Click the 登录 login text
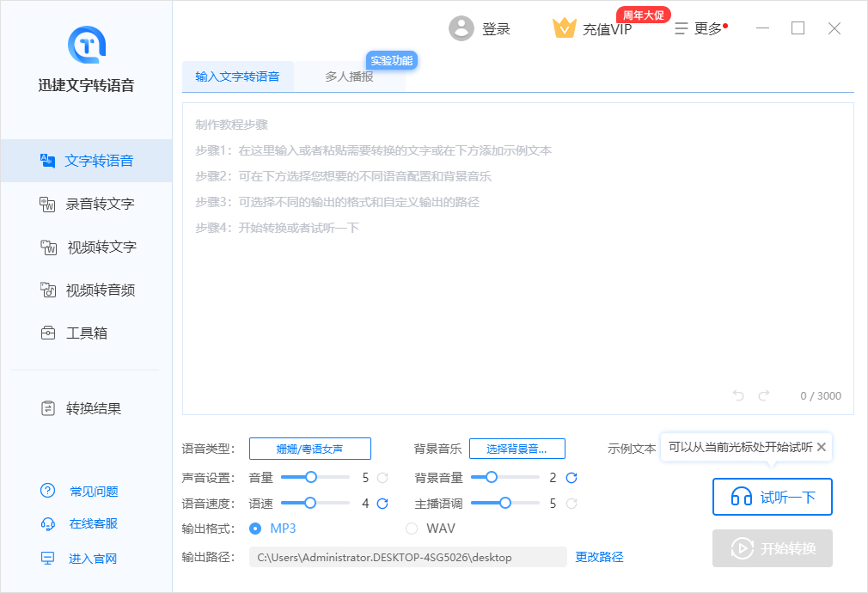Image resolution: width=868 pixels, height=593 pixels. (496, 29)
